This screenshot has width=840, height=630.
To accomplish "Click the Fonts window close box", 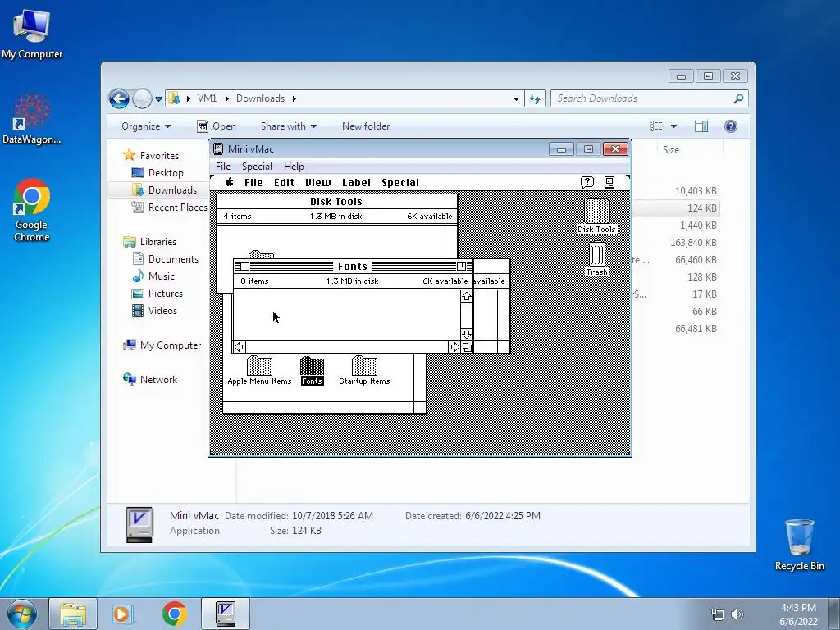I will 244,267.
